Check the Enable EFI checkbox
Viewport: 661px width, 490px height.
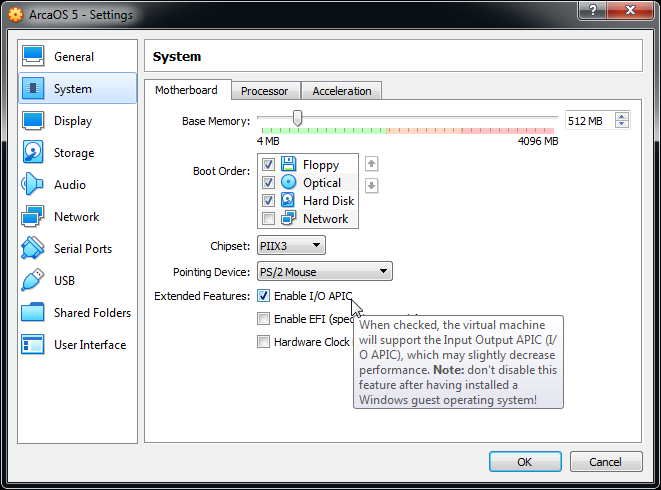click(263, 318)
